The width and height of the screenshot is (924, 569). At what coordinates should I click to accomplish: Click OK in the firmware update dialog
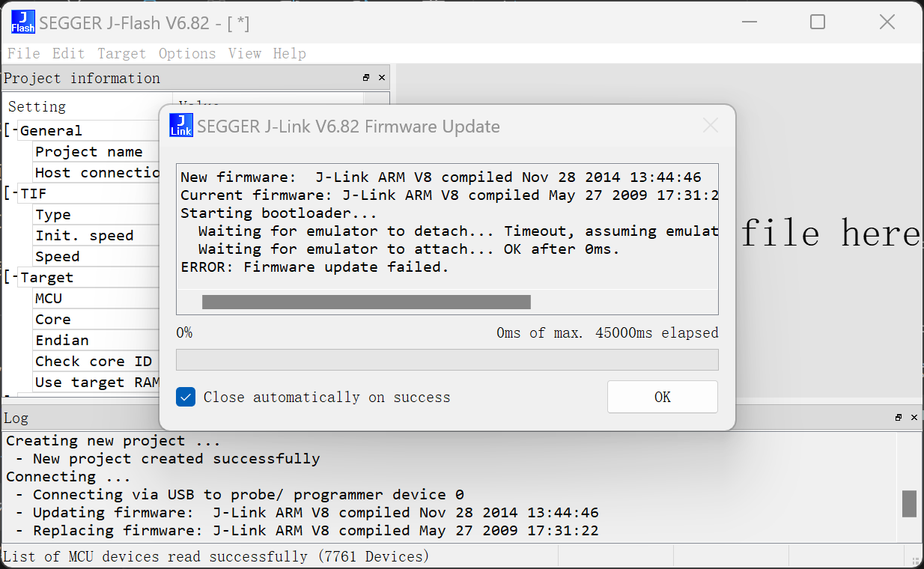(663, 397)
